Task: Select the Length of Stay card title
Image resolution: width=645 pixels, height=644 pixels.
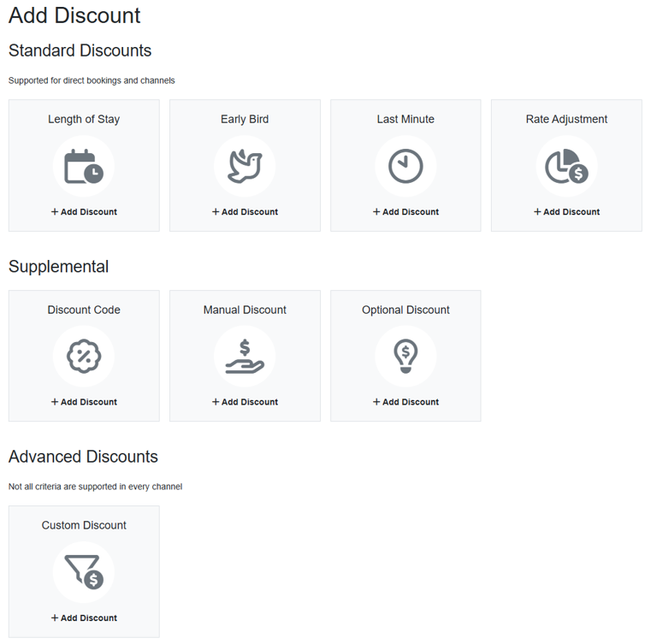Action: (84, 119)
